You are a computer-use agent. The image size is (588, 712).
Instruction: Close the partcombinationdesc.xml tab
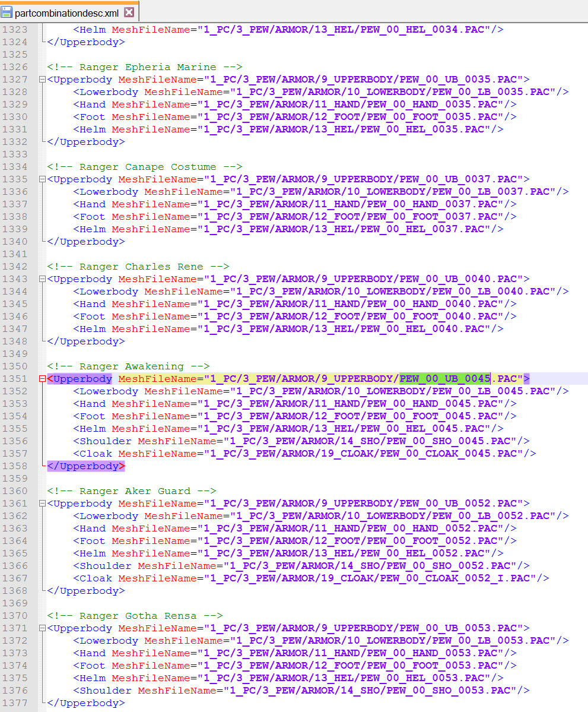coord(129,11)
